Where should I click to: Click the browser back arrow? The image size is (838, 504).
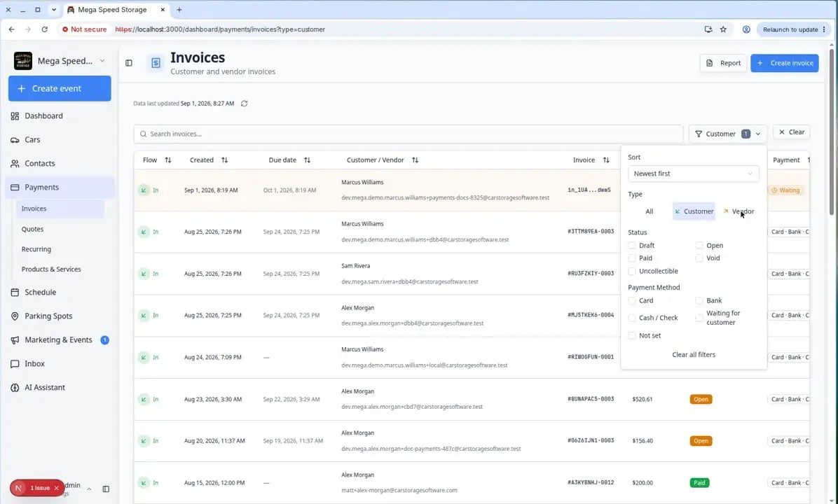(11, 29)
